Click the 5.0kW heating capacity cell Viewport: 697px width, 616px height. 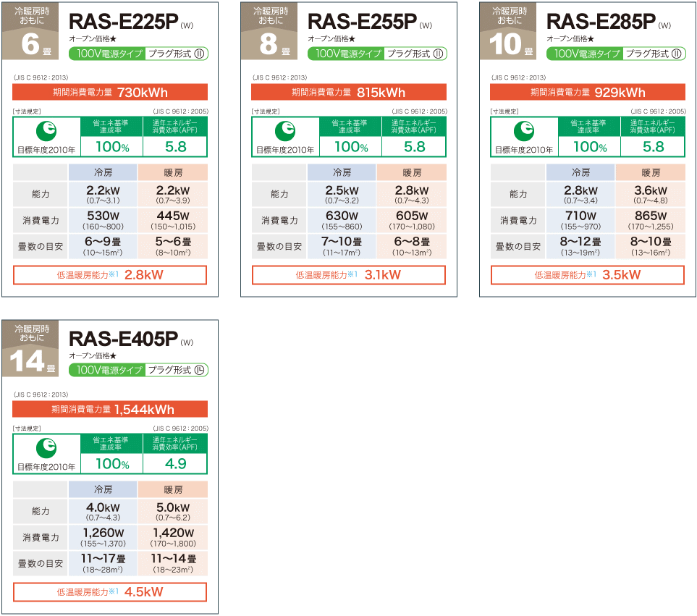click(x=173, y=511)
